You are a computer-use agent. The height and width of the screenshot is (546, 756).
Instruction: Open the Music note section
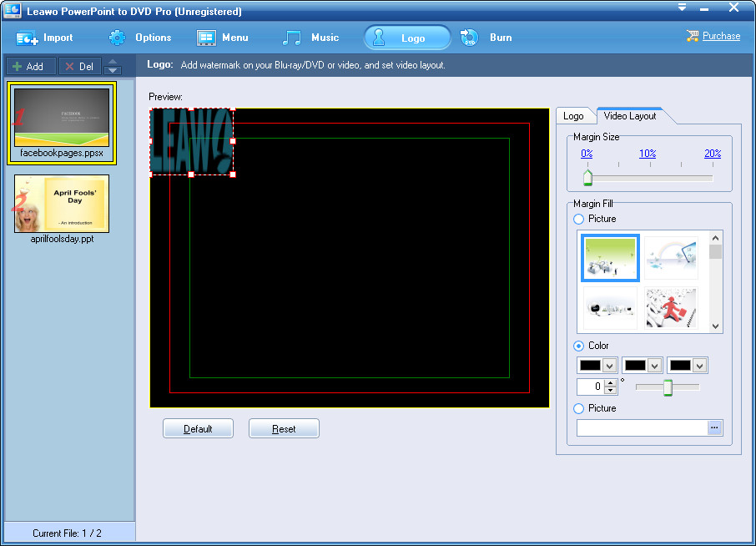click(292, 38)
